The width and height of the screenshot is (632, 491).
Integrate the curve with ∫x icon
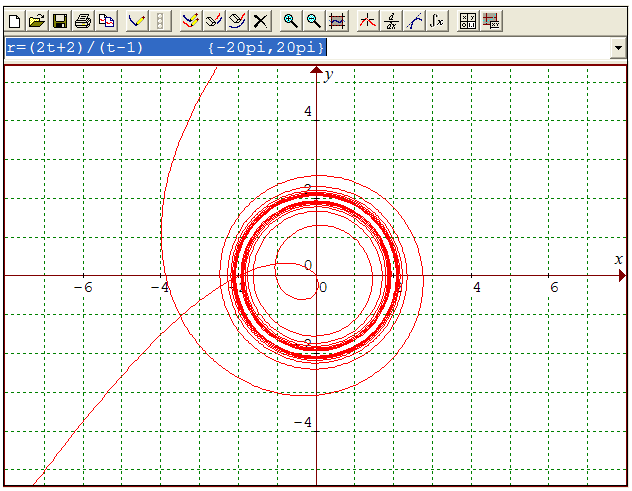tap(437, 21)
